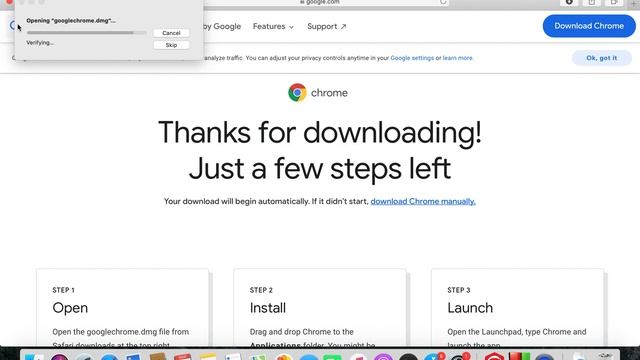Image resolution: width=640 pixels, height=360 pixels.
Task: Click the Safari new tab plus icon
Action: coord(634,3)
